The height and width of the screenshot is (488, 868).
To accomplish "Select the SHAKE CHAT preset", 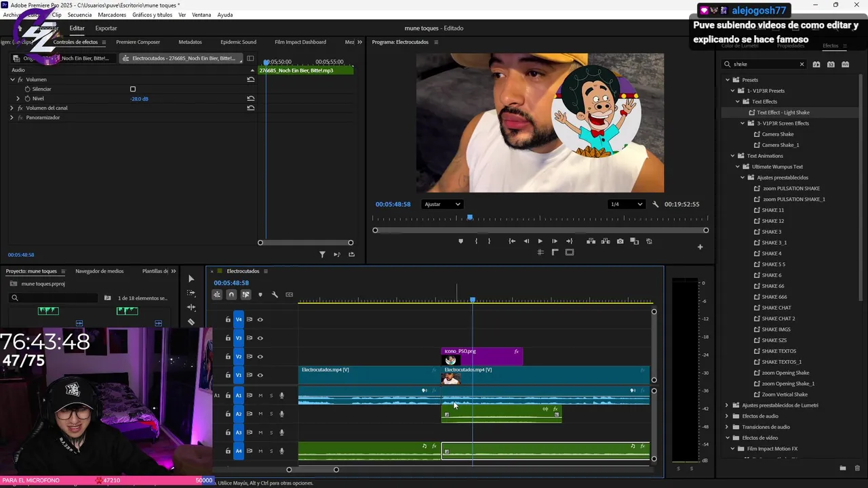I will tap(776, 308).
